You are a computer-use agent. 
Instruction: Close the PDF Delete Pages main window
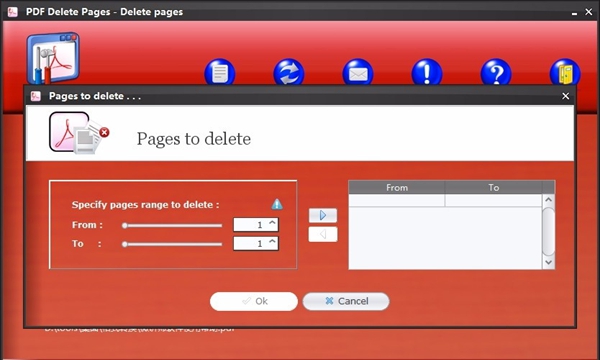589,12
